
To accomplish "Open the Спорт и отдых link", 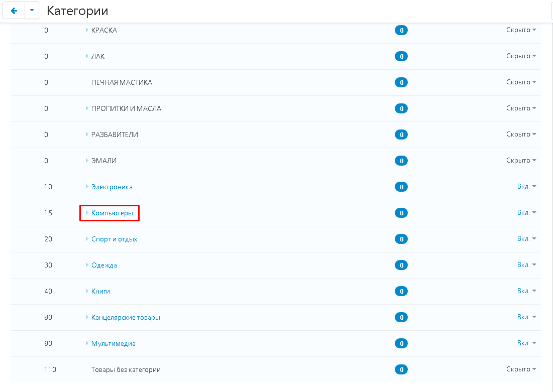I will tap(115, 239).
